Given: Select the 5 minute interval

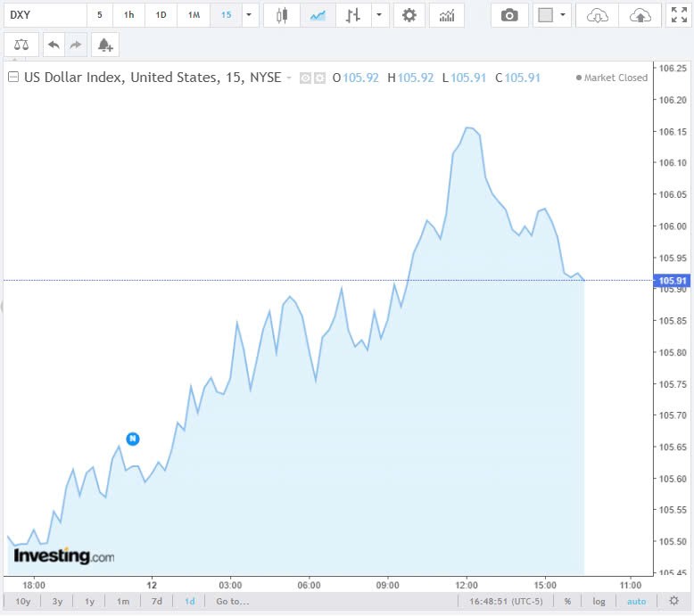Looking at the screenshot, I should (100, 15).
